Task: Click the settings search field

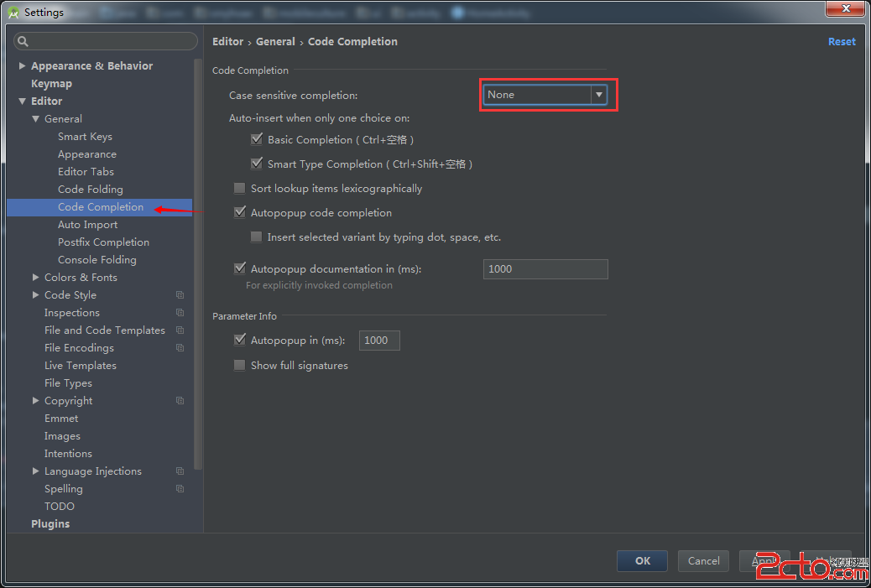Action: (106, 41)
